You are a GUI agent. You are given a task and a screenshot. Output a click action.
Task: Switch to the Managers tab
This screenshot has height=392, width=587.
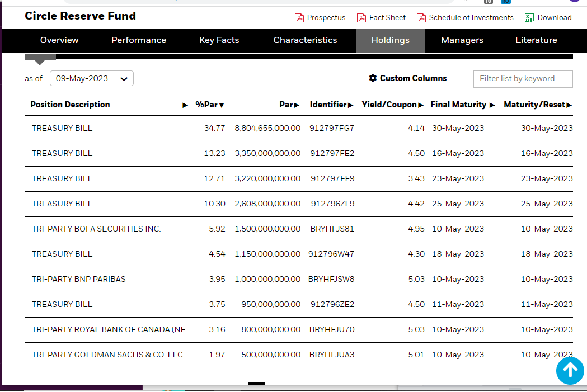pyautogui.click(x=462, y=40)
